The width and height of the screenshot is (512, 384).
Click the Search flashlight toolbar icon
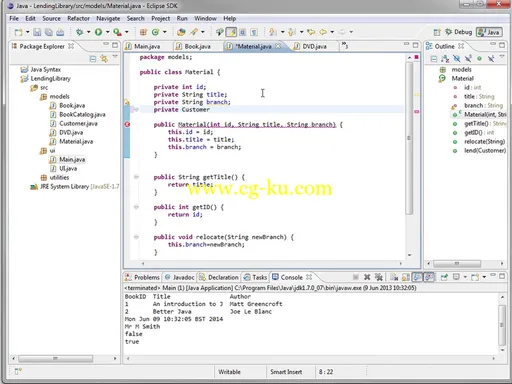194,32
